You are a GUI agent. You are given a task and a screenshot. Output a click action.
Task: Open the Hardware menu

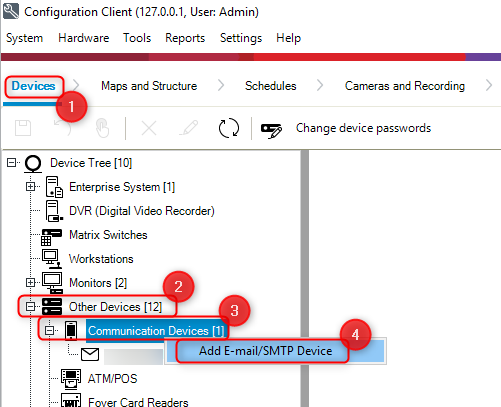point(84,38)
